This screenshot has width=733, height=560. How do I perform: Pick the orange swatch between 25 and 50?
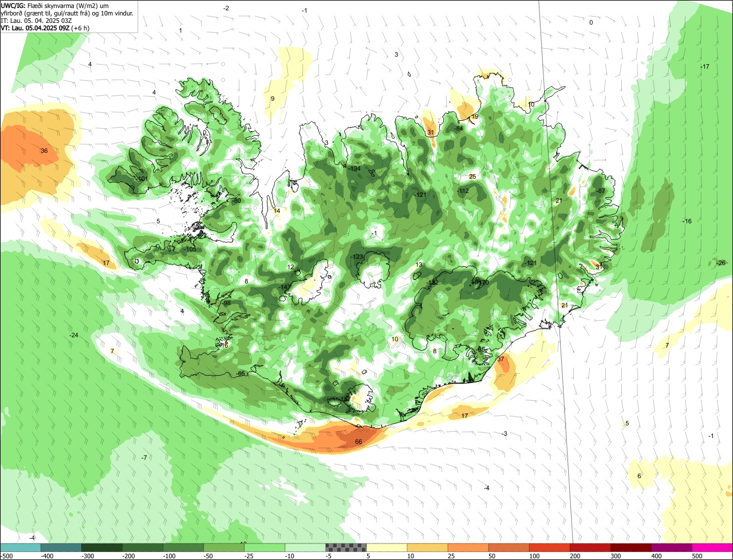(x=468, y=548)
